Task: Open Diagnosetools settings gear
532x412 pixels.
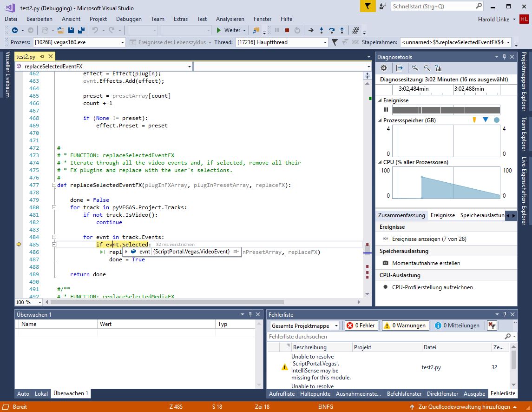Action: coord(384,68)
